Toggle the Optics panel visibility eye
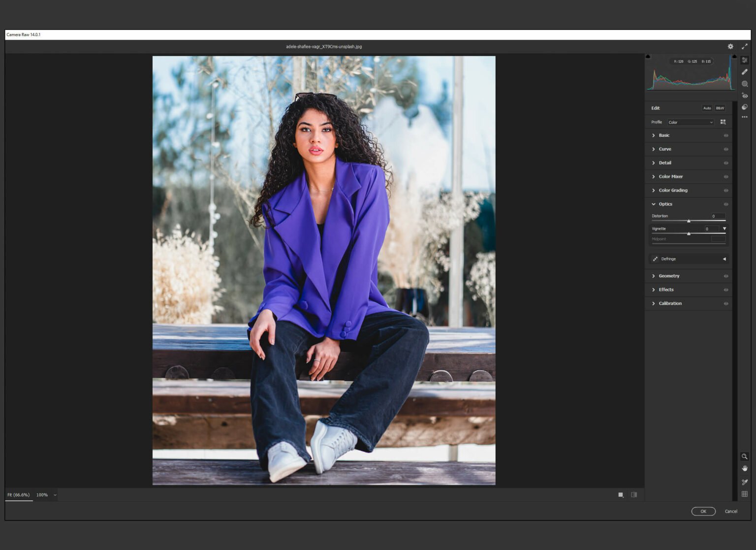Viewport: 756px width, 550px height. click(x=725, y=204)
